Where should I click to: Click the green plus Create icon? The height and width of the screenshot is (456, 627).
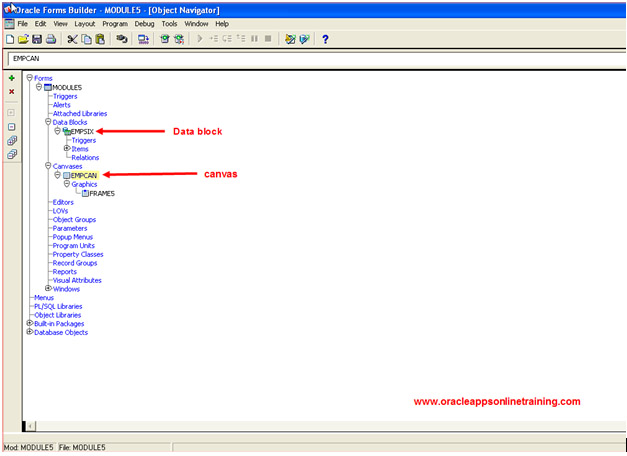(11, 78)
